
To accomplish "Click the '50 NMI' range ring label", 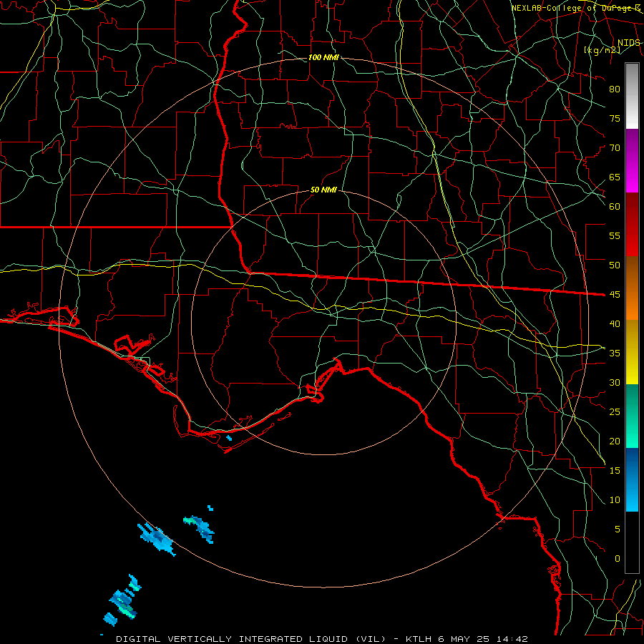I will [323, 190].
